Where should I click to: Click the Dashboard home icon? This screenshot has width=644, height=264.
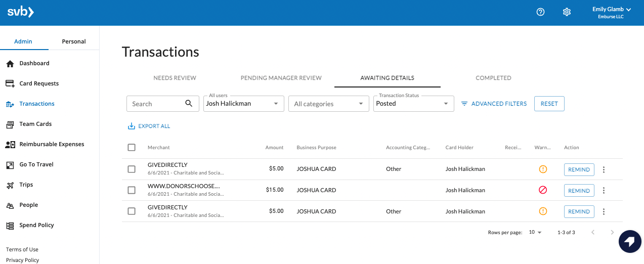[x=10, y=64]
